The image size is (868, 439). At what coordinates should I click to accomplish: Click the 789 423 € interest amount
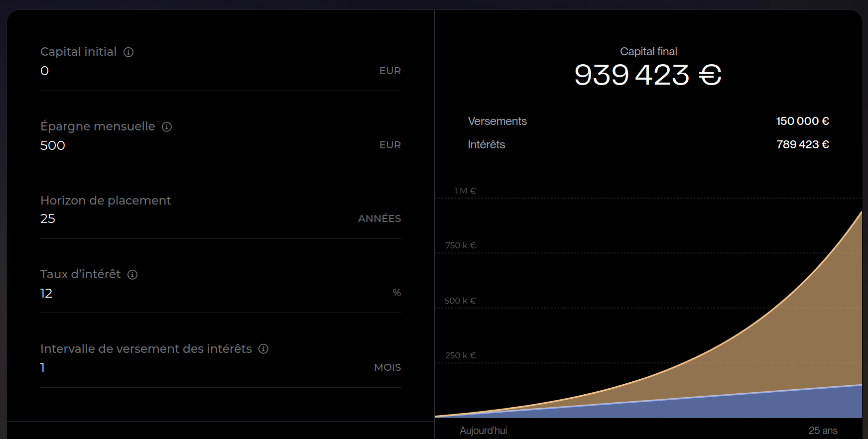802,145
